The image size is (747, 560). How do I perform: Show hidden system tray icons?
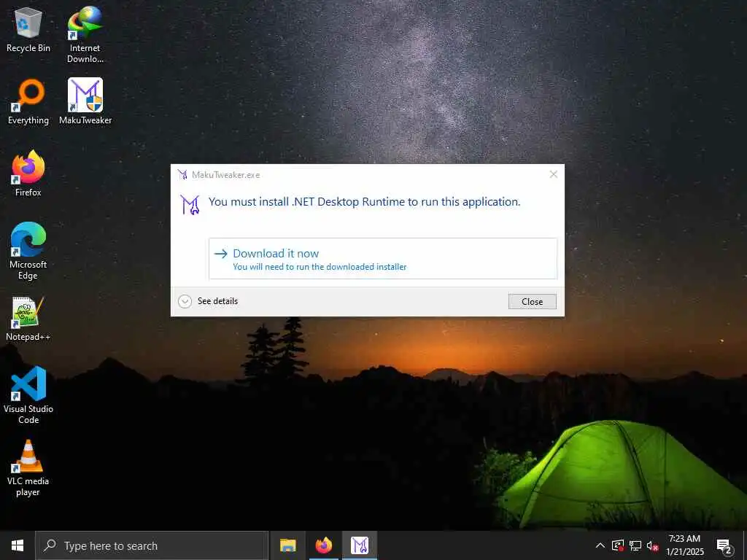[x=600, y=545]
